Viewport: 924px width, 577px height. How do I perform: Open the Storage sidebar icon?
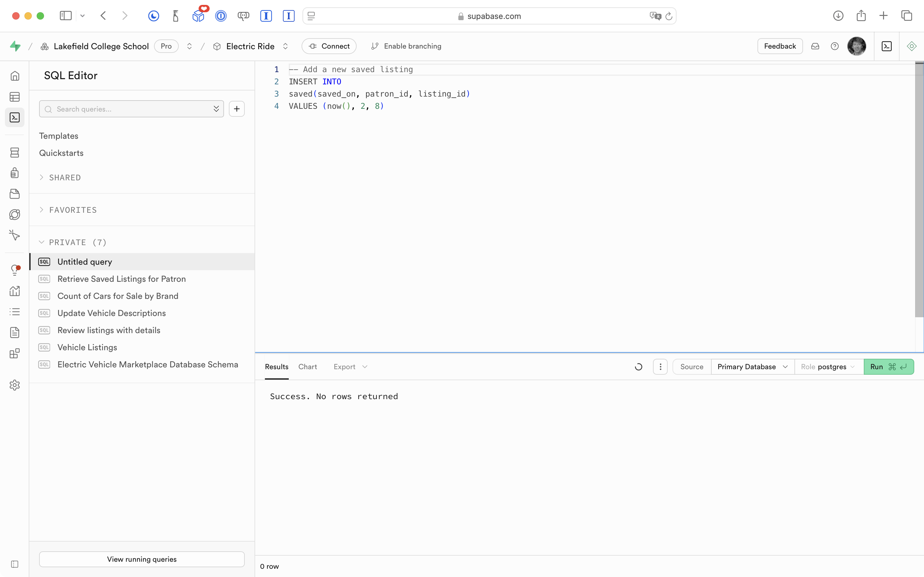tap(14, 194)
